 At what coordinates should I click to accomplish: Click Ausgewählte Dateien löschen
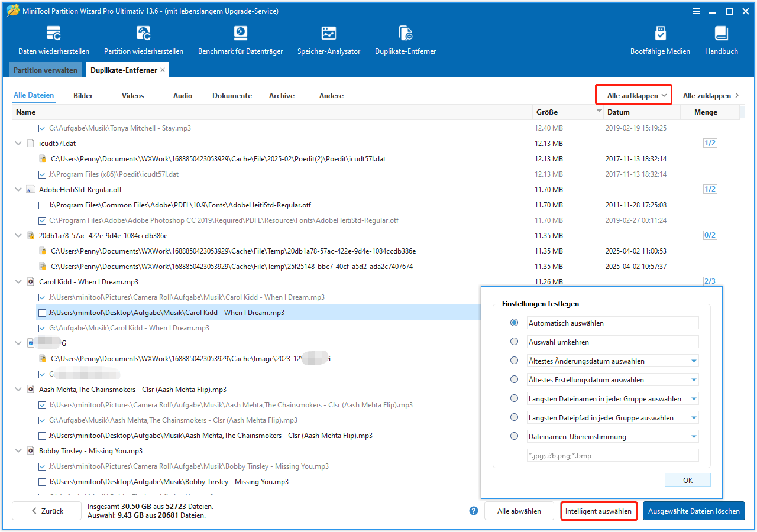tap(694, 511)
